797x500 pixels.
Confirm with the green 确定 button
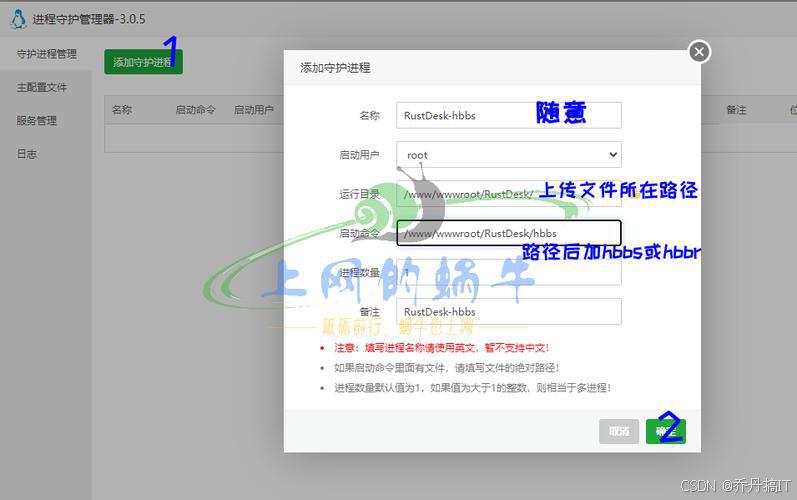(x=665, y=431)
